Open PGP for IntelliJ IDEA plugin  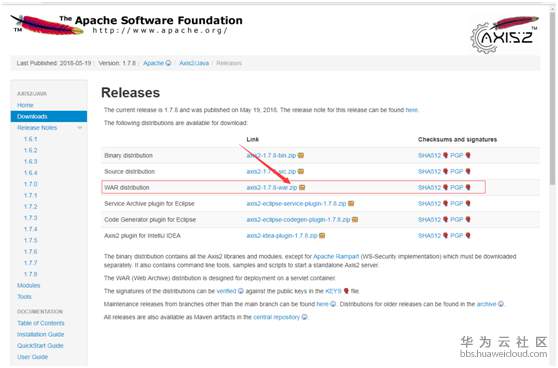[457, 236]
